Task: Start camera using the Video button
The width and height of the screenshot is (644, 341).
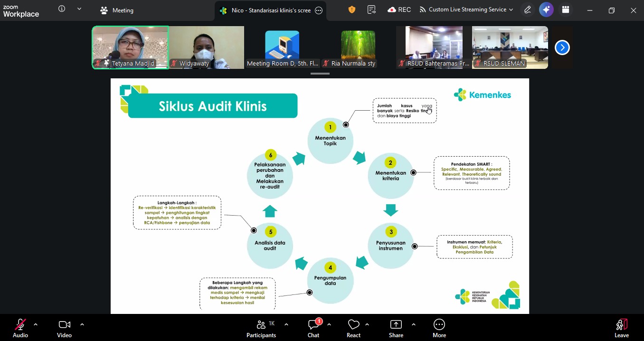Action: (64, 328)
